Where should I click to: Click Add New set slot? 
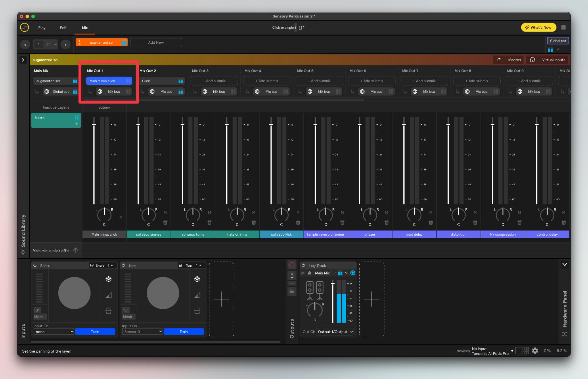(156, 42)
